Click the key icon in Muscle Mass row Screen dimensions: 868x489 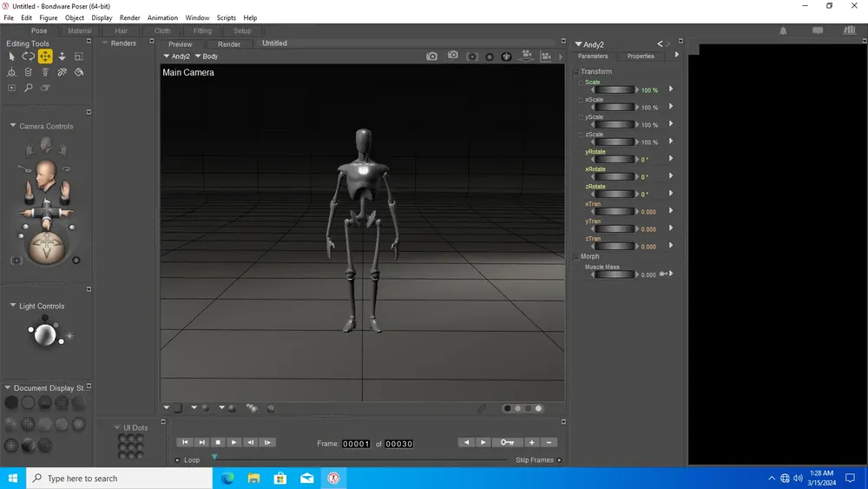(662, 274)
